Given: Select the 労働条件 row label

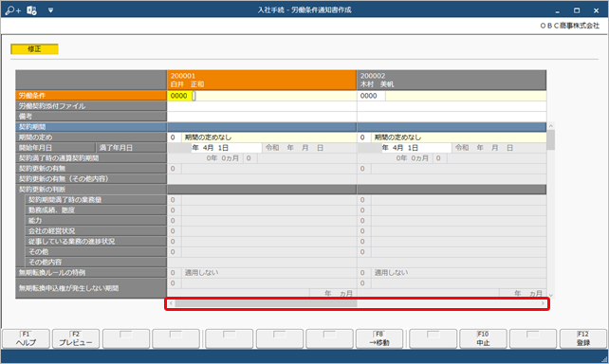Looking at the screenshot, I should [x=91, y=96].
